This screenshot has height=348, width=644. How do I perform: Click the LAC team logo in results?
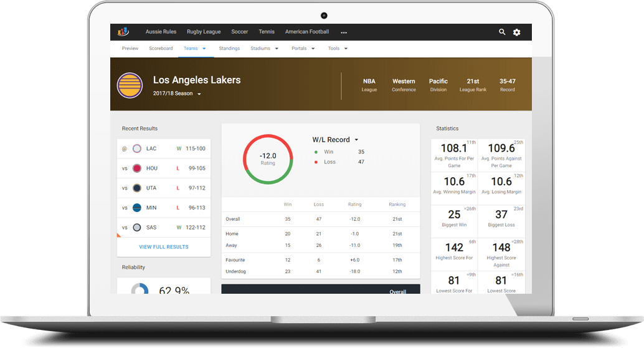[x=137, y=148]
